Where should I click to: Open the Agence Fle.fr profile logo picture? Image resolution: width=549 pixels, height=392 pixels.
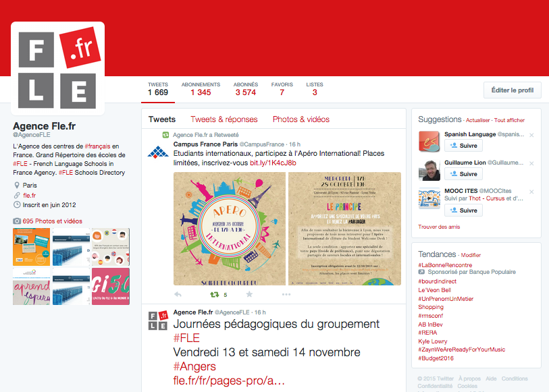pyautogui.click(x=58, y=69)
